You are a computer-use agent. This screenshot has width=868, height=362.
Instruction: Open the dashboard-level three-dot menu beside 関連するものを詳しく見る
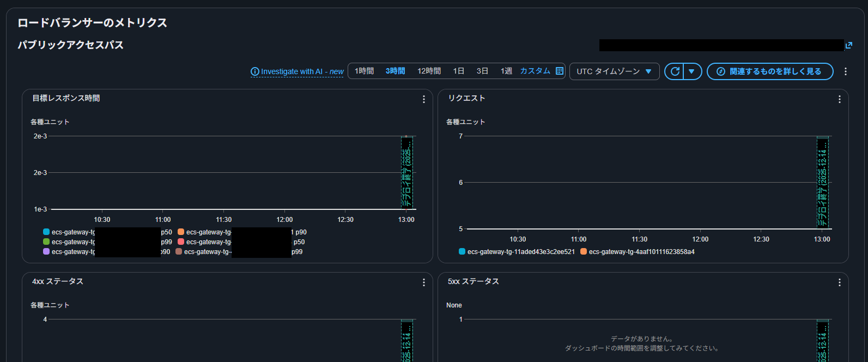click(846, 71)
